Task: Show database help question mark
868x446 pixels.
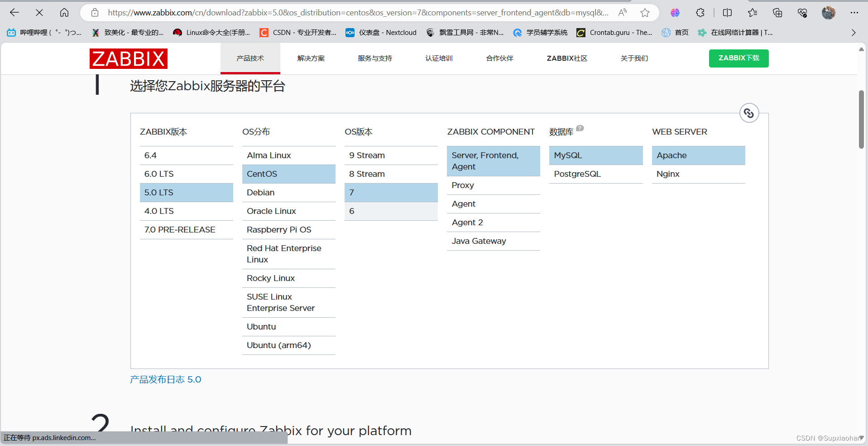Action: click(580, 128)
